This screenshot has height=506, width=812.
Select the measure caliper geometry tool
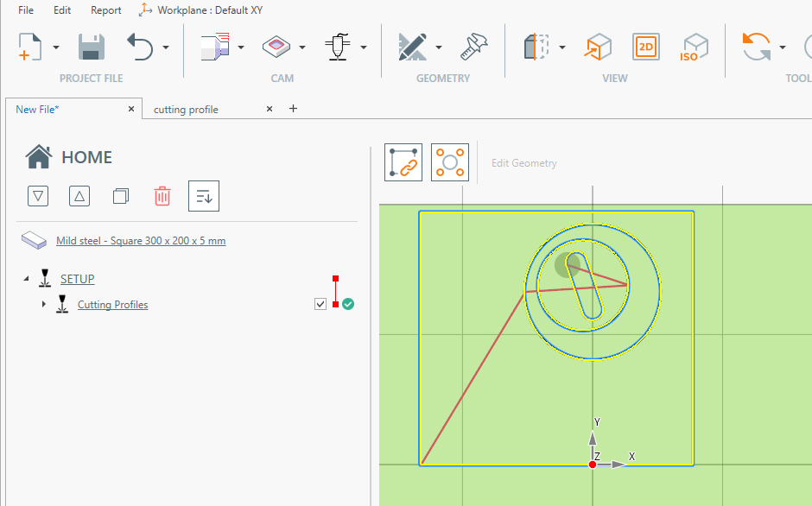coord(473,47)
